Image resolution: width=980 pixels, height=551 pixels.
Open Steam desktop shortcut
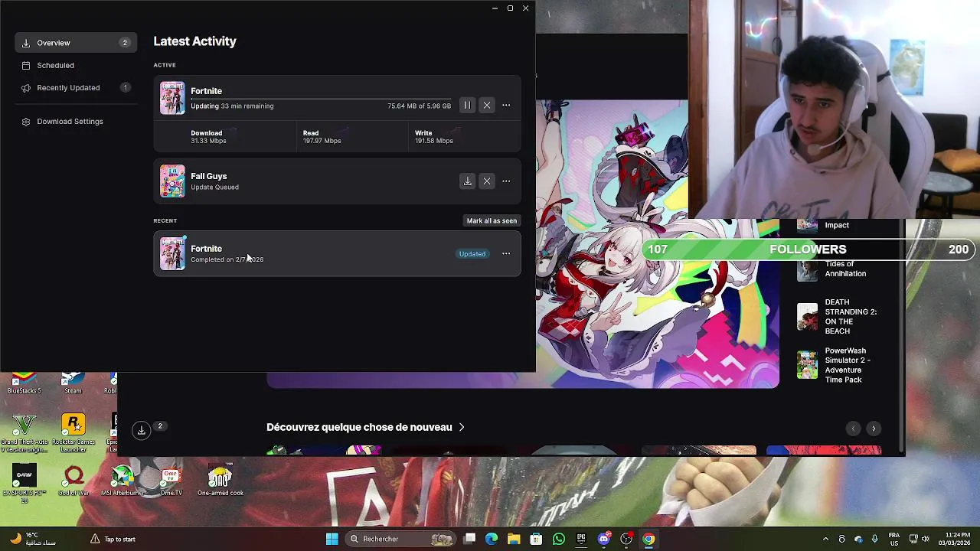pyautogui.click(x=73, y=383)
